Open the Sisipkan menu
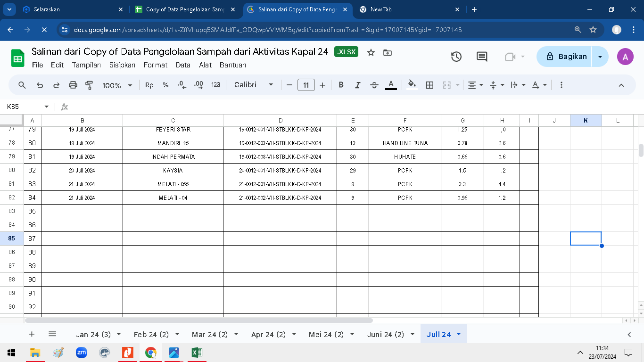 pyautogui.click(x=122, y=65)
